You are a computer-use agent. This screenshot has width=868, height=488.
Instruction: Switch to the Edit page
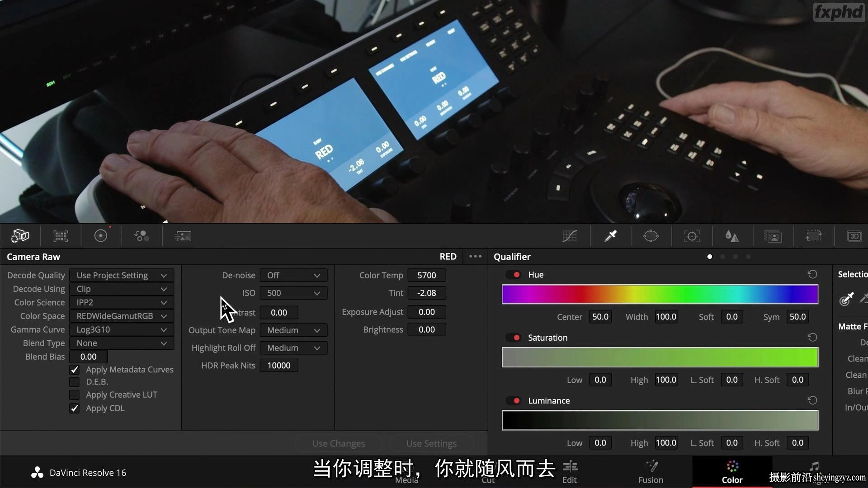pos(570,472)
